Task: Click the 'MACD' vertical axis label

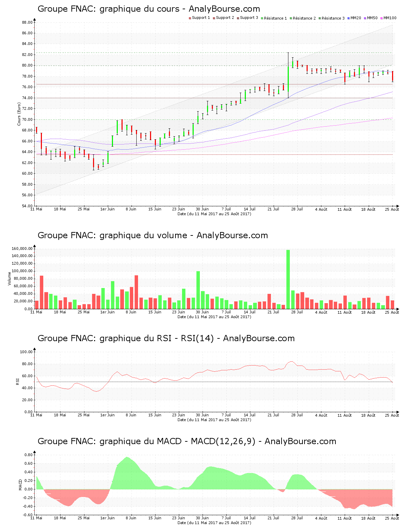Action: [20, 485]
